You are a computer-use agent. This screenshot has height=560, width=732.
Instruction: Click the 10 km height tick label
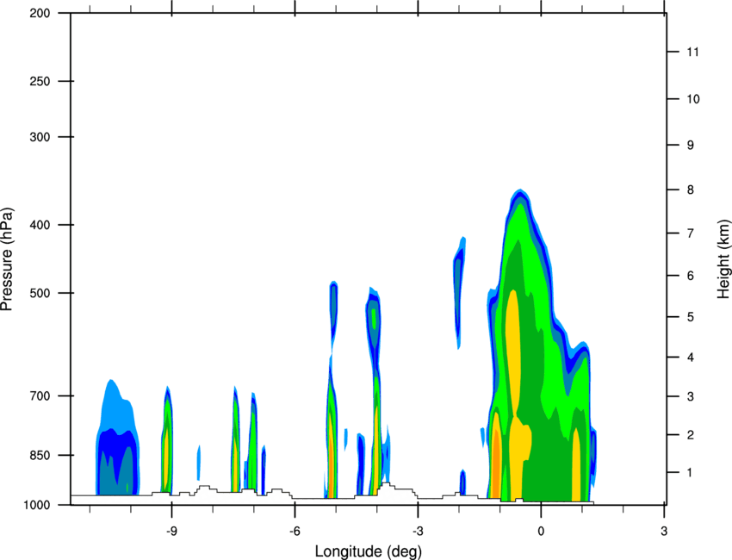692,99
